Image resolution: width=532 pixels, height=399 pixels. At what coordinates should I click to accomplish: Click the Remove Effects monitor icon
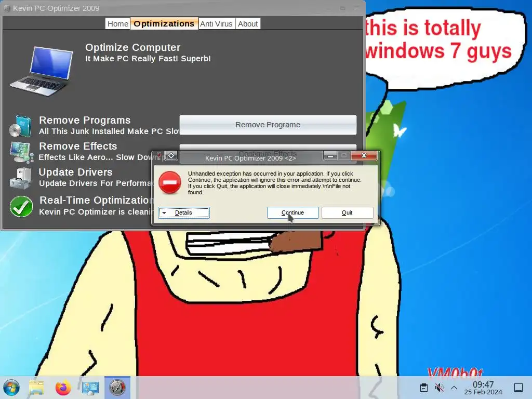21,152
